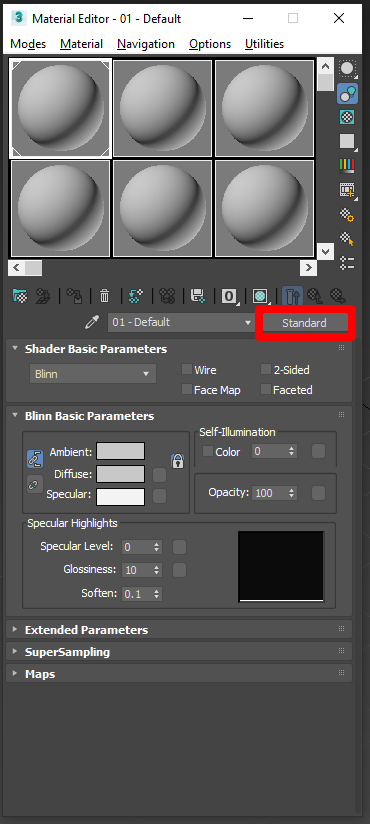
Task: Toggle the Ambient-Diffuse color lock
Action: click(x=35, y=459)
